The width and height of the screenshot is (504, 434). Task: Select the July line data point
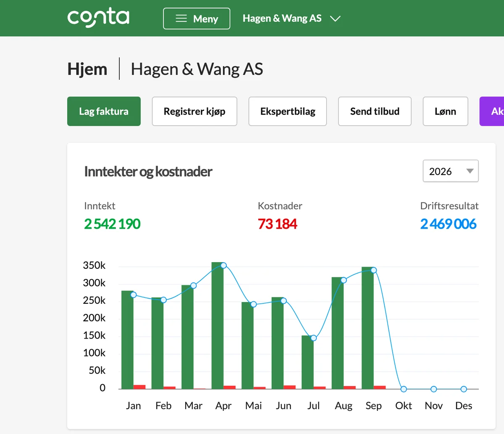coord(314,338)
